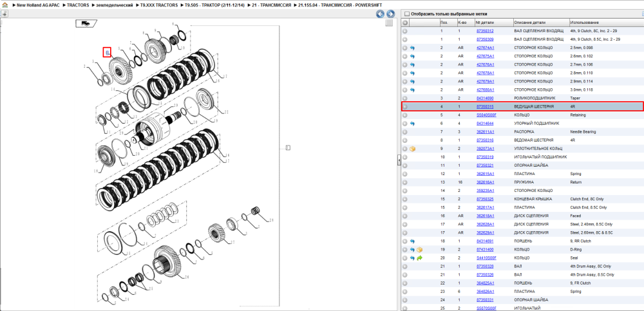The height and width of the screenshot is (311, 644).
Task: Click supersession arrow for 427676A1
Action: (413, 65)
